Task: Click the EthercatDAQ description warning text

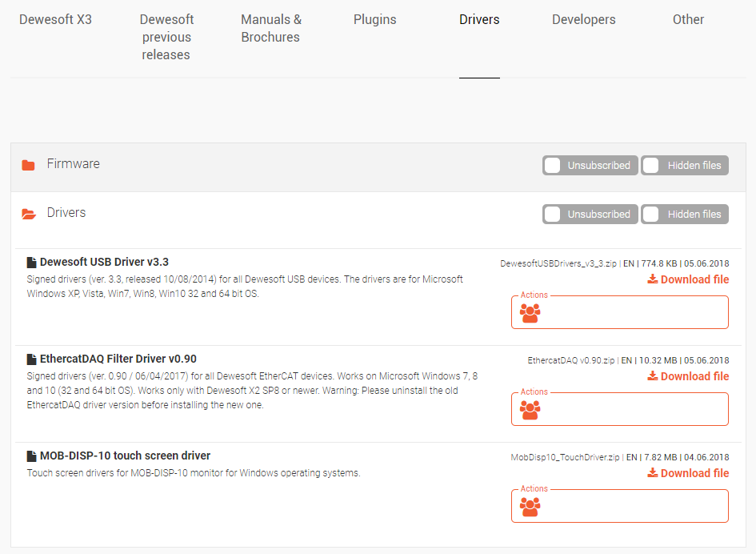Action: point(252,391)
